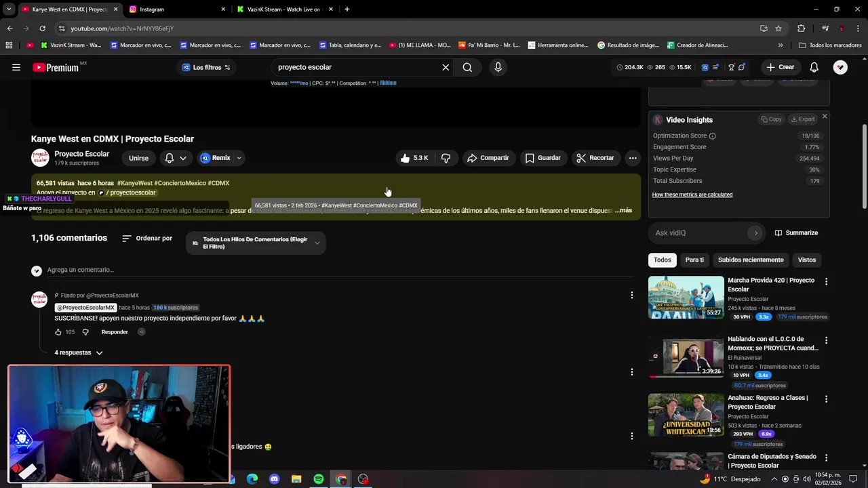Dislike the Kanye West video
This screenshot has width=868, height=488.
[446, 158]
